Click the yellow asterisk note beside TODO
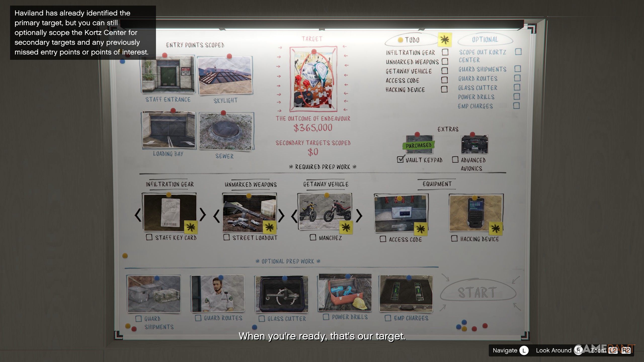This screenshot has height=362, width=644. click(445, 40)
